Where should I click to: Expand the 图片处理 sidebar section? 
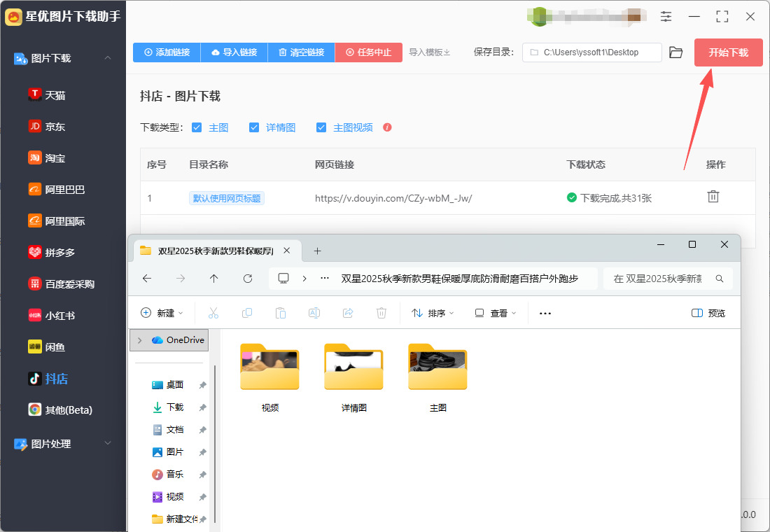point(108,443)
